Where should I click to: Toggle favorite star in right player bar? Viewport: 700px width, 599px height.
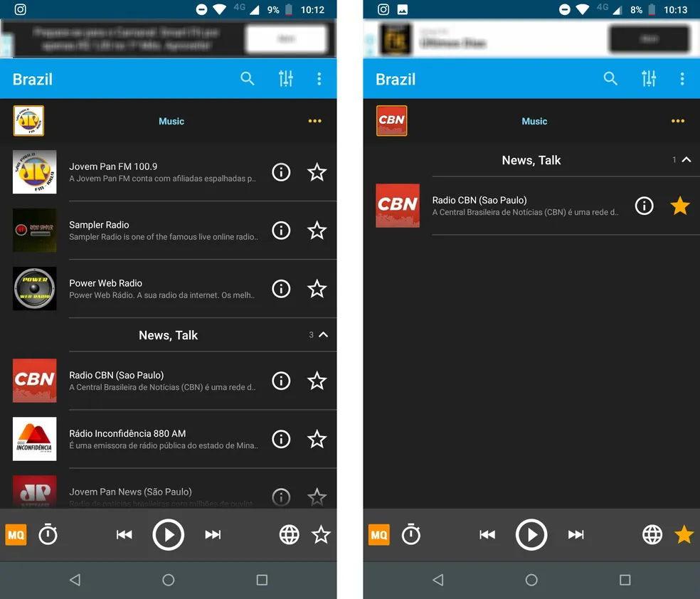[x=684, y=535]
